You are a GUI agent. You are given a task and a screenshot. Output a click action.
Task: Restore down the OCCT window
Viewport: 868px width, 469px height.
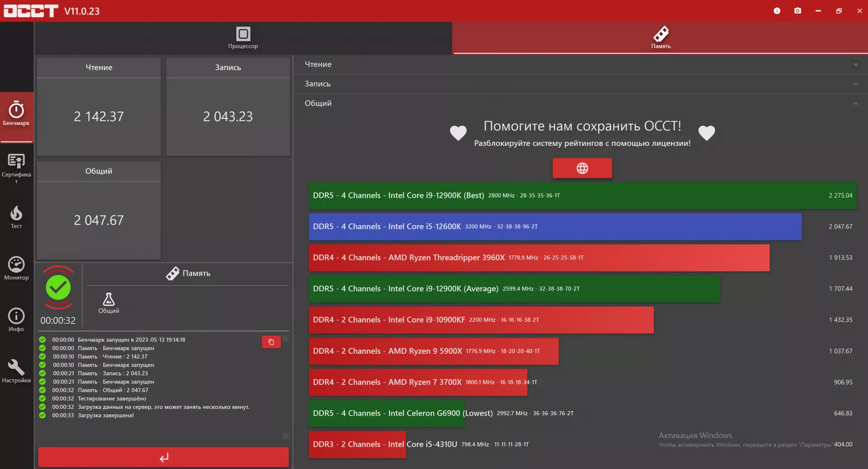click(x=839, y=11)
